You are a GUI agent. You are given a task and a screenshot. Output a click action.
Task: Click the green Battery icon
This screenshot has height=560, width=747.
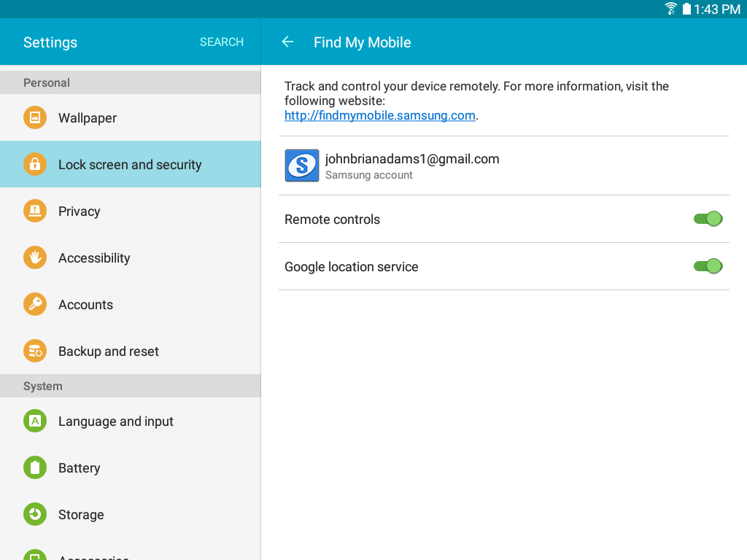point(35,467)
